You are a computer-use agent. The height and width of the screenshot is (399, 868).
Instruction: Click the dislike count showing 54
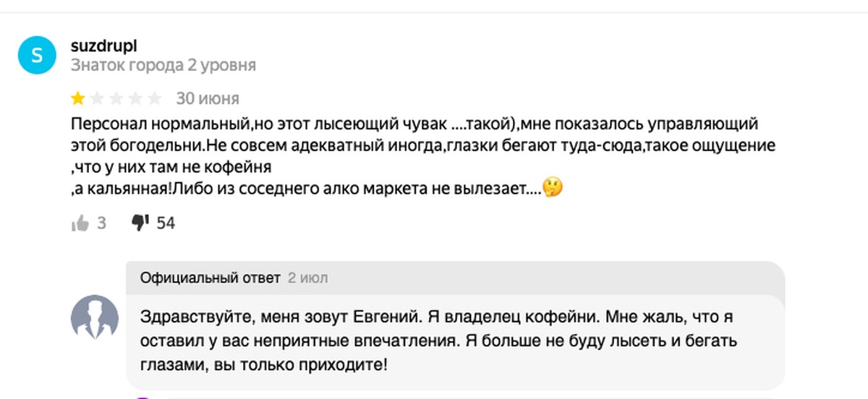pos(166,223)
